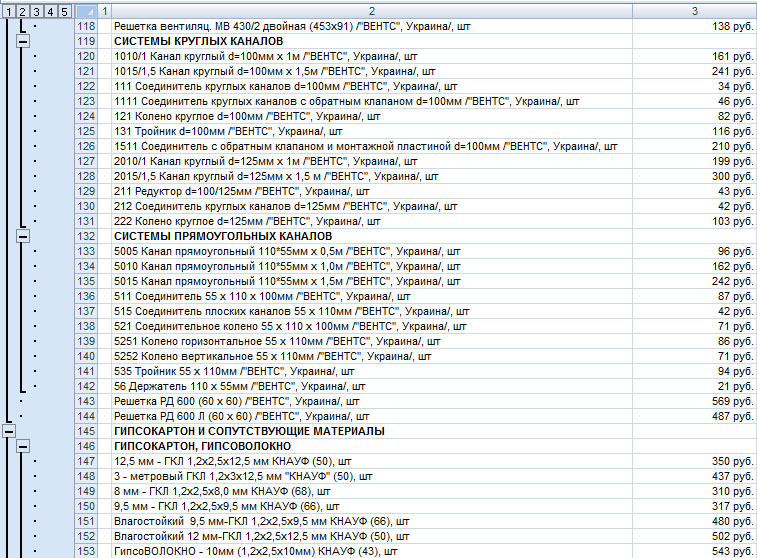757x558 pixels.
Task: Click cell '5005 Канал прямоугольный 110*55мм х 0,5м'
Action: [x=372, y=251]
